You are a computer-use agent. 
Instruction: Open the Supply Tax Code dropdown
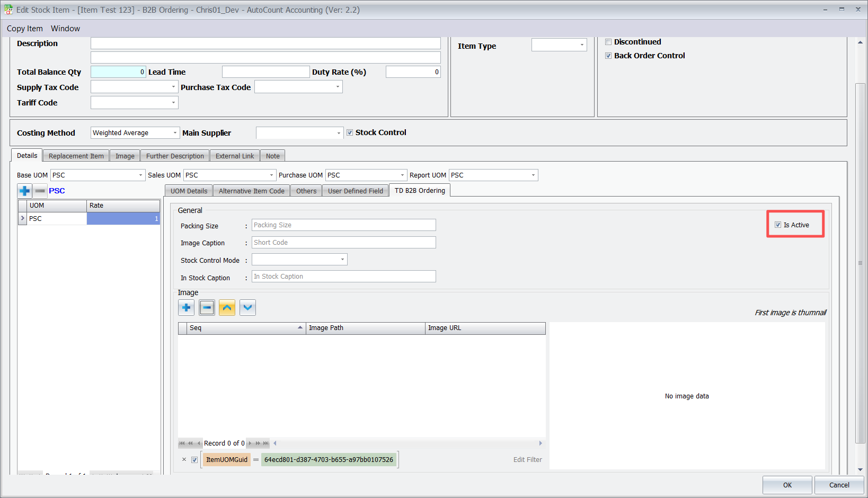pos(173,87)
